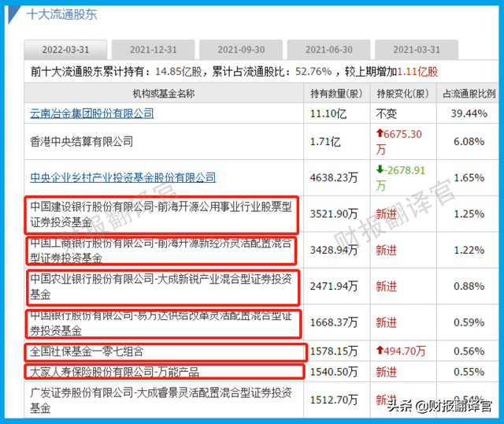Image resolution: width=504 pixels, height=424 pixels.
Task: Open the 2021-09-30 reporting period tab
Action: (x=241, y=50)
